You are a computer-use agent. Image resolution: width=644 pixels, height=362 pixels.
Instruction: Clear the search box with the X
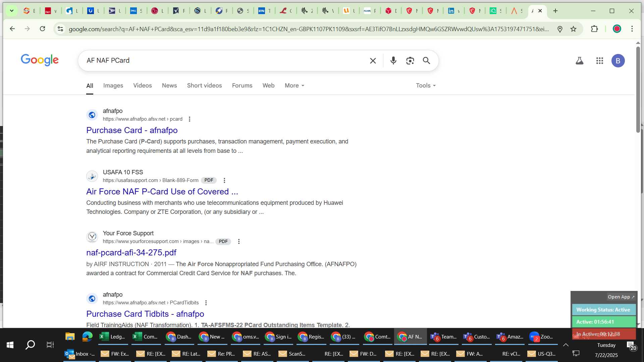[373, 61]
